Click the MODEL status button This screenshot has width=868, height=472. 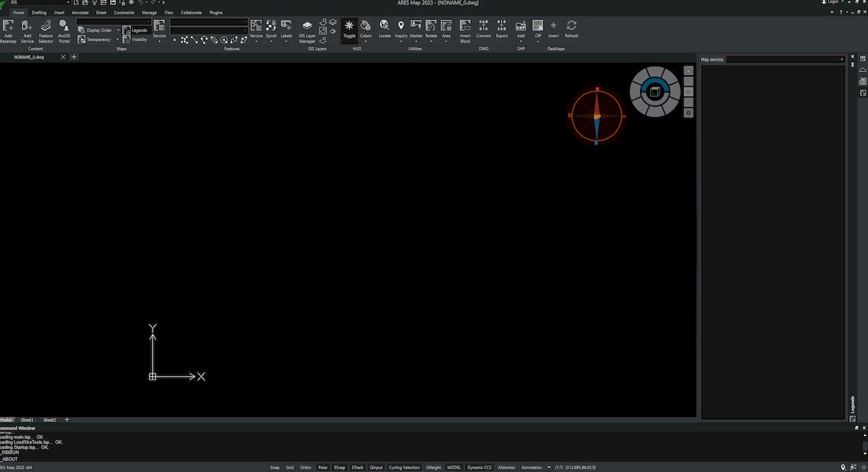[454, 468]
